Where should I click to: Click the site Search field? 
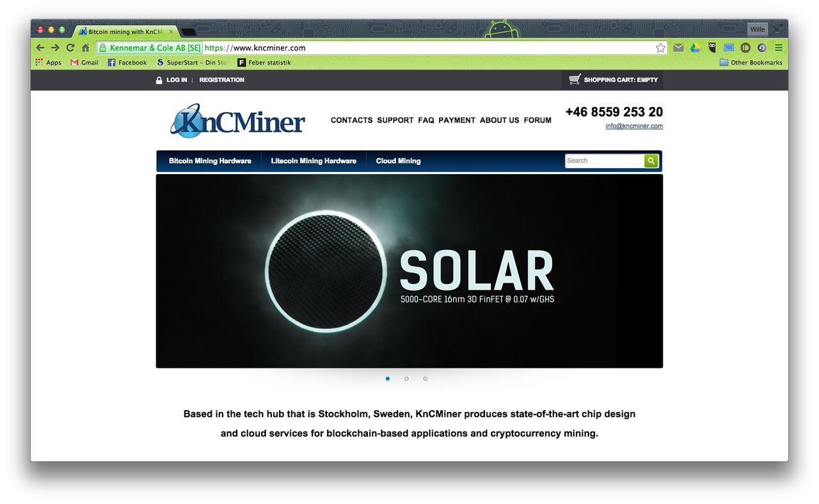605,161
